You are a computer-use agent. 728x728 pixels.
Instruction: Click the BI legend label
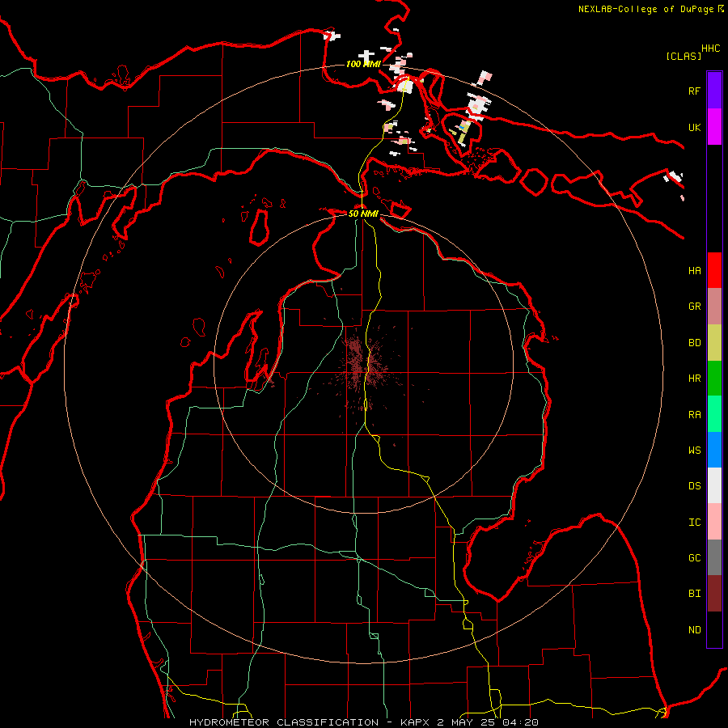point(694,594)
